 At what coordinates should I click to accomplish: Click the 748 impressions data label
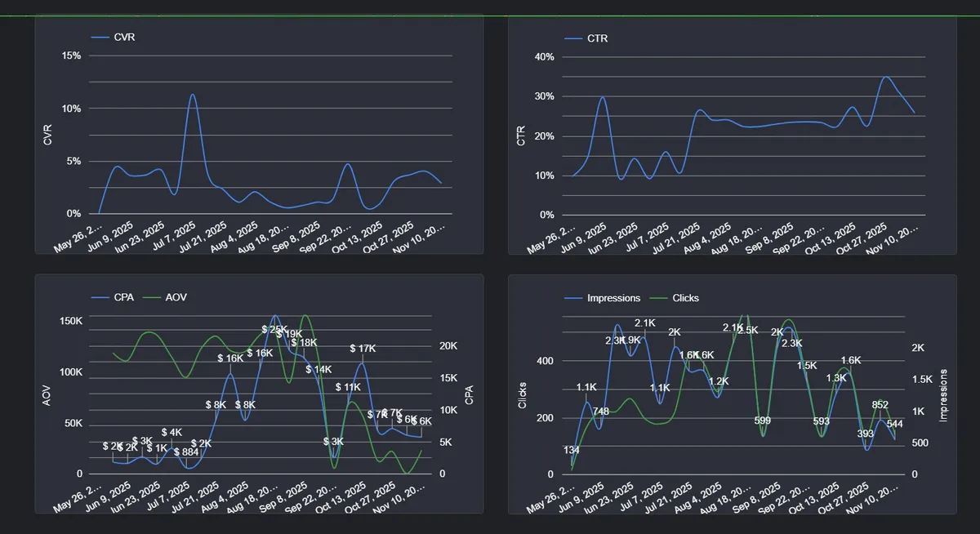coord(600,412)
